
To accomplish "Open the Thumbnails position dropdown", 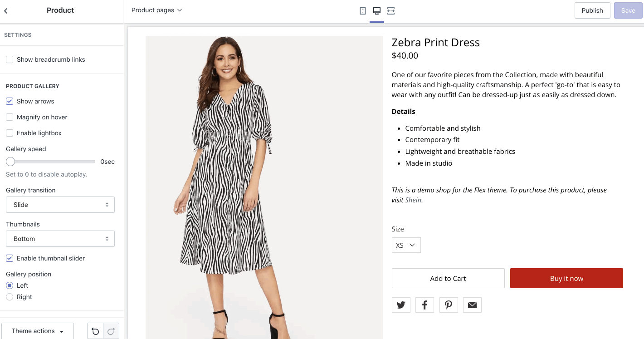I will tap(60, 239).
